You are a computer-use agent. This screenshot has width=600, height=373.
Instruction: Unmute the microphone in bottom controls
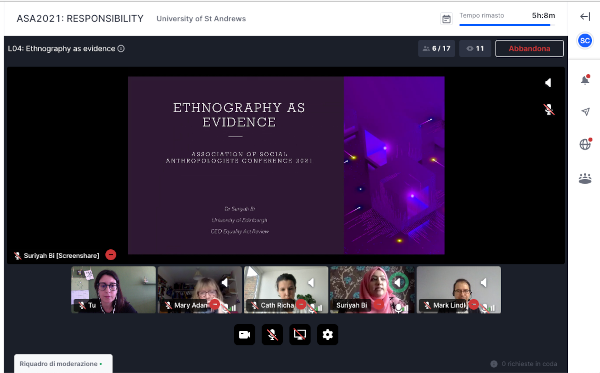coord(272,335)
